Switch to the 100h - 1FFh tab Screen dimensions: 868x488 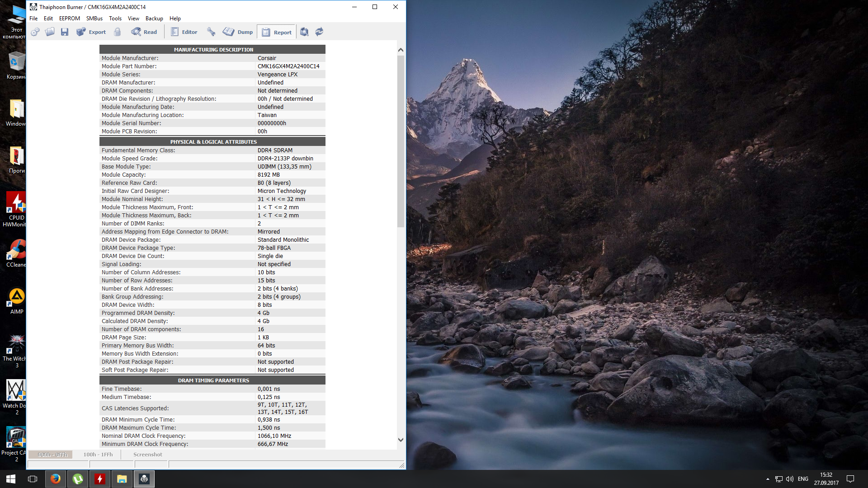[98, 455]
